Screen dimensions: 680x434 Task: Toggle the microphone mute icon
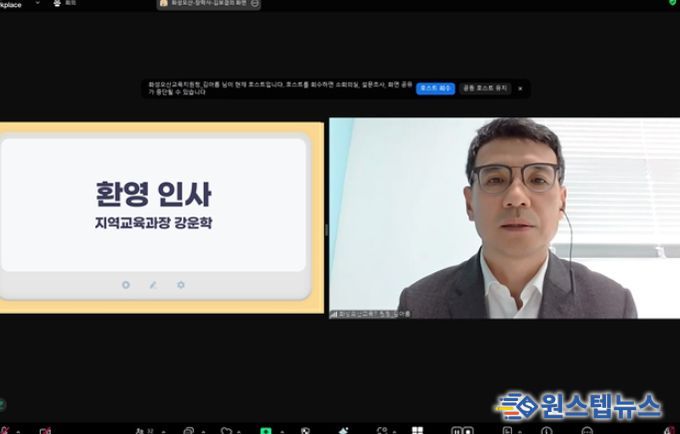pos(4,431)
